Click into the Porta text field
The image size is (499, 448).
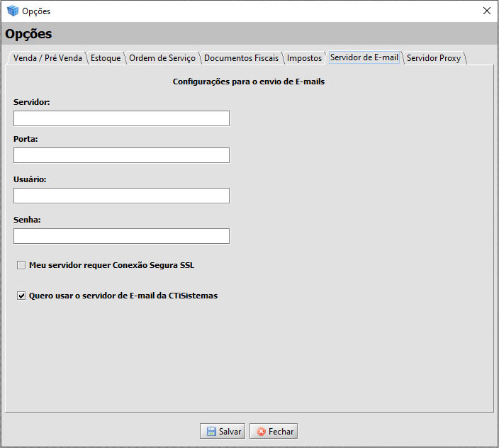click(x=121, y=155)
